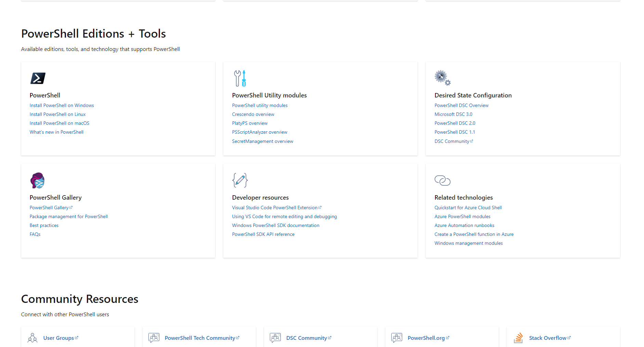This screenshot has height=347, width=644.
Task: Open PowerShell utility modules link
Action: pos(260,105)
